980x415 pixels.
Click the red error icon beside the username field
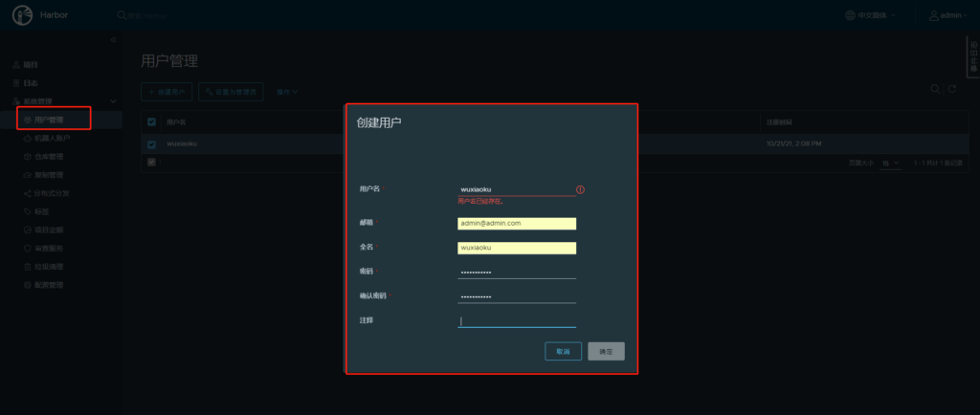pyautogui.click(x=581, y=189)
